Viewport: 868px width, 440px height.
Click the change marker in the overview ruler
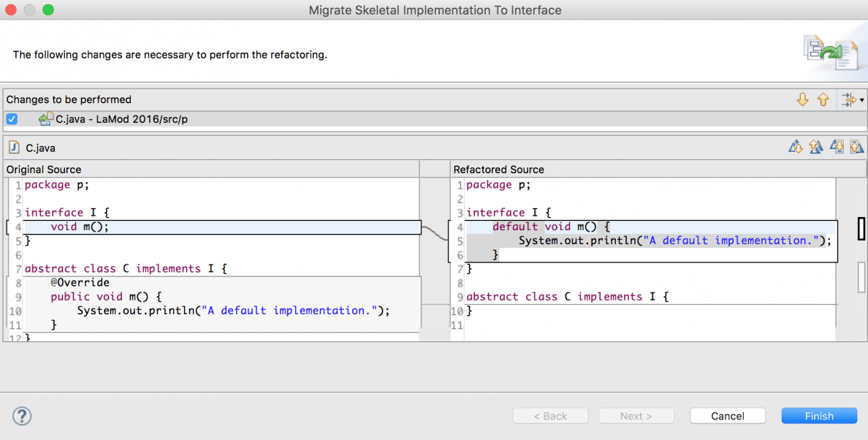[x=861, y=229]
